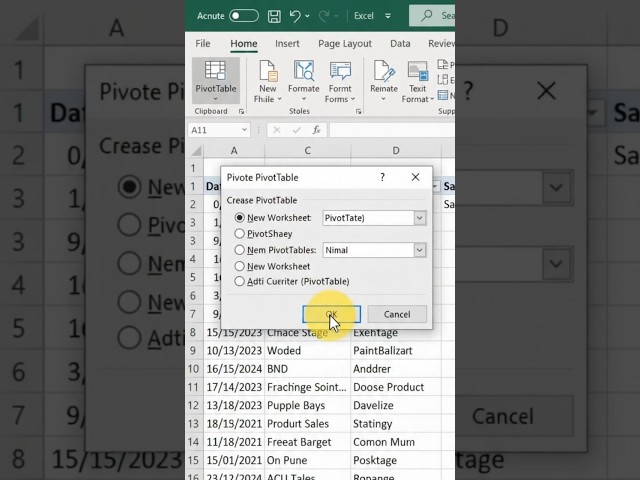This screenshot has width=640, height=480.
Task: Click the insert function fx icon
Action: tap(316, 130)
